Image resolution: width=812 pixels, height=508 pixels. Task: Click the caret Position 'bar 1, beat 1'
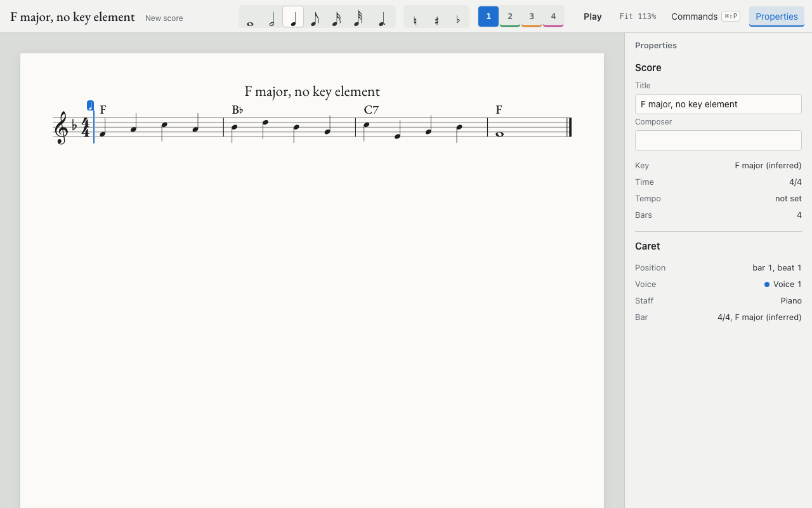coord(777,267)
